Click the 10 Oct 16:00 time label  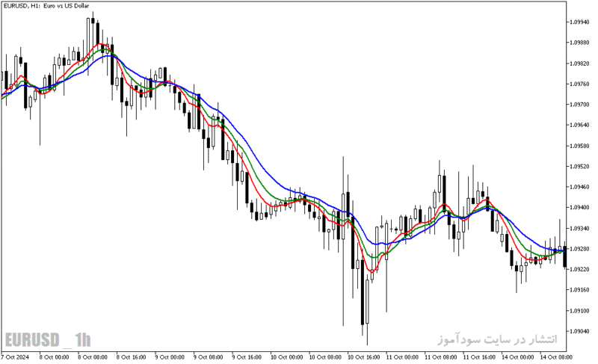363,357
